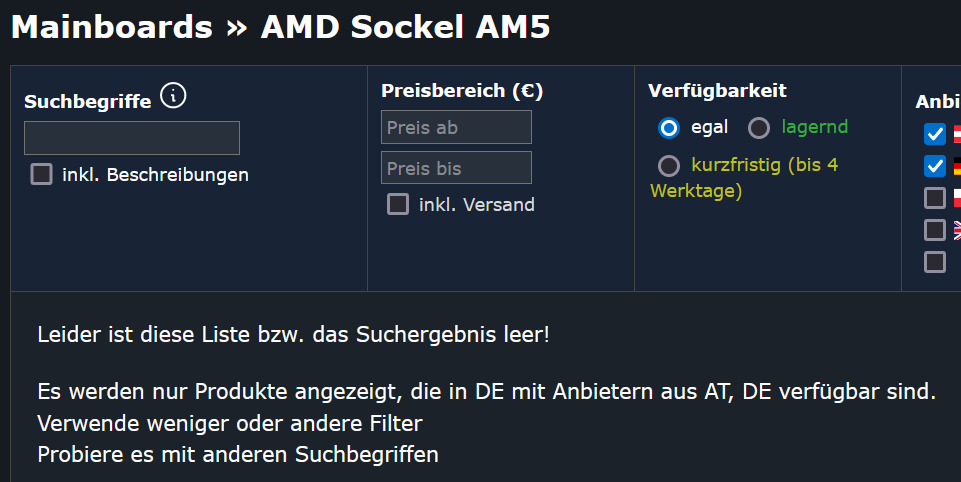This screenshot has width=961, height=482.
Task: Uncheck the Austria vendor checkbox
Action: [x=935, y=134]
